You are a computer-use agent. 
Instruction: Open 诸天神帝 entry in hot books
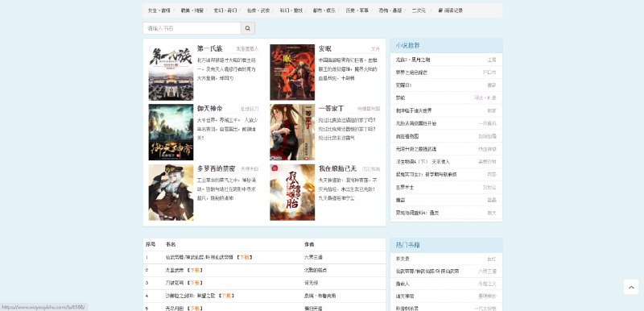coord(405,296)
